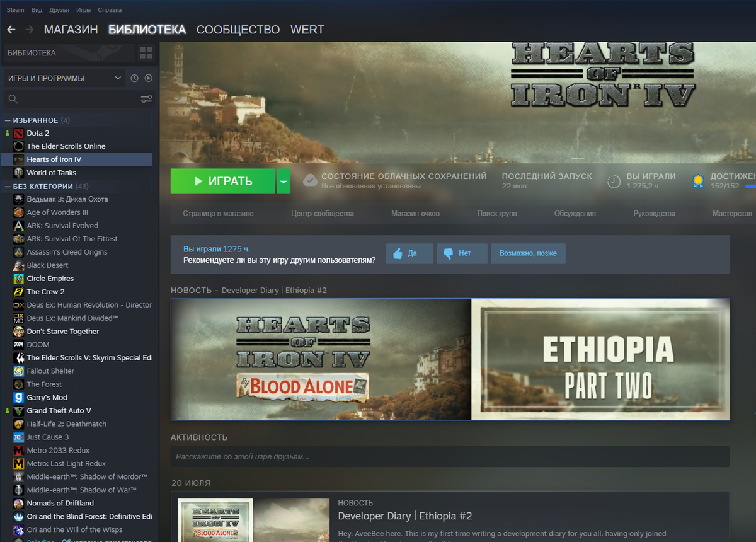Go to the МАГАЗИН tab
Screen dimensions: 756x542
click(x=71, y=30)
